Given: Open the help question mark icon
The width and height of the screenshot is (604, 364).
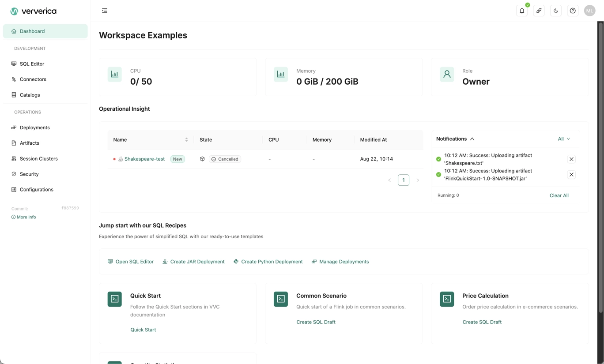Looking at the screenshot, I should point(573,11).
